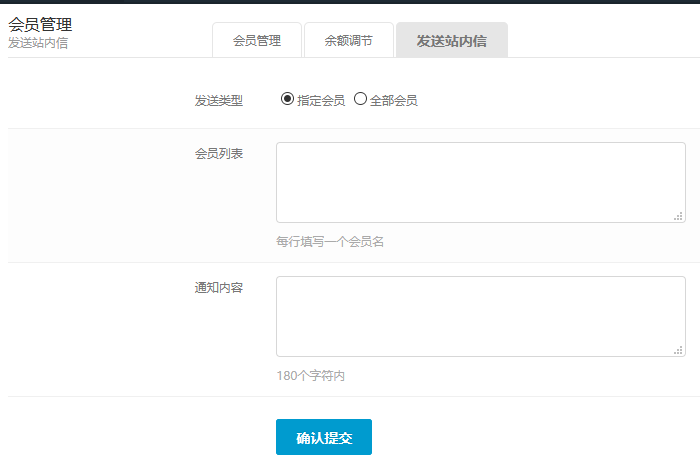Select the 指定会员 radio button
Image resolution: width=700 pixels, height=468 pixels.
[x=288, y=99]
